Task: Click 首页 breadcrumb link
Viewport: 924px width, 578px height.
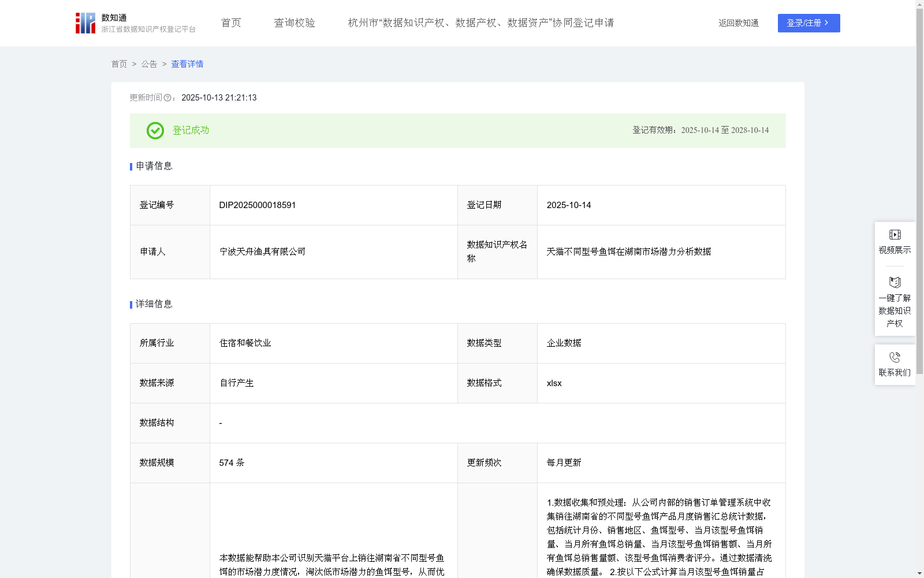Action: coord(120,64)
